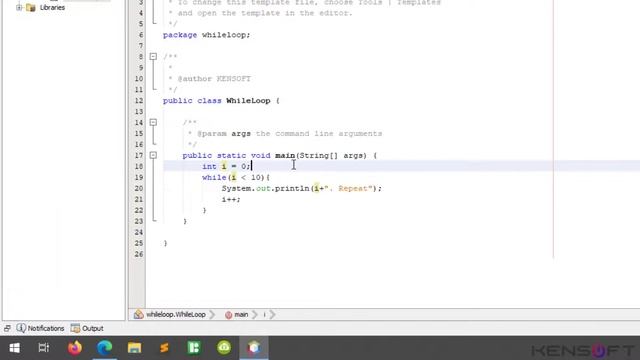
Task: Collapse the main method fold at line 17
Action: pyautogui.click(x=153, y=155)
